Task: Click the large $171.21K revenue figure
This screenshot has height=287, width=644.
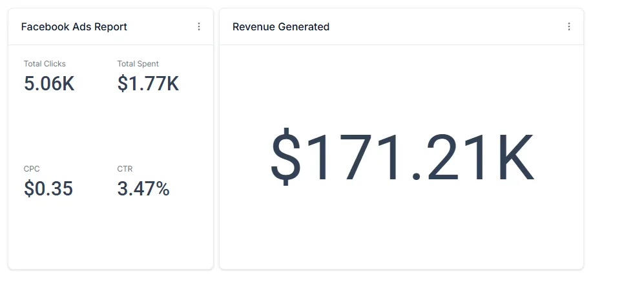Action: pos(402,157)
